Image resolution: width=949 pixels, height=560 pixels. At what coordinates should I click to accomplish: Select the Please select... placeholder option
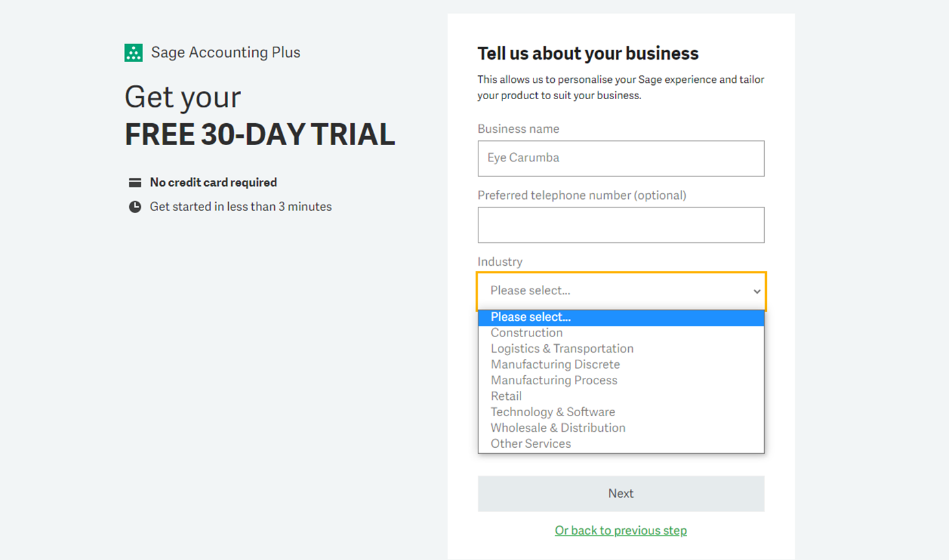(x=530, y=317)
